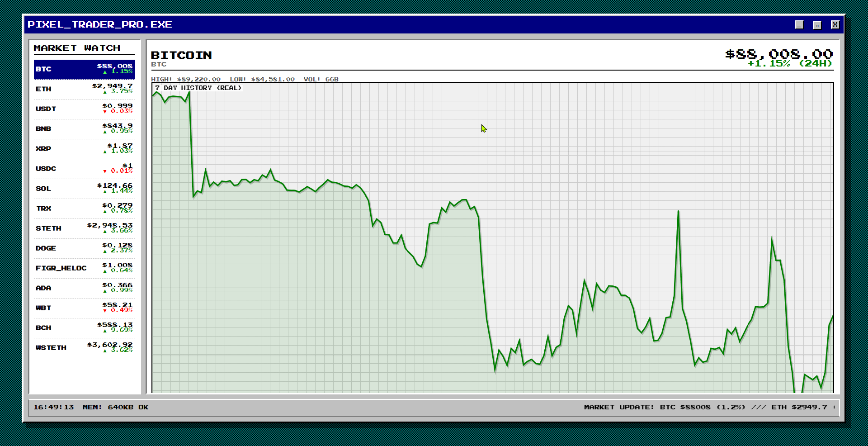Image resolution: width=868 pixels, height=446 pixels.
Task: Select the highlighted BTC entry in Market Watch
Action: 84,69
